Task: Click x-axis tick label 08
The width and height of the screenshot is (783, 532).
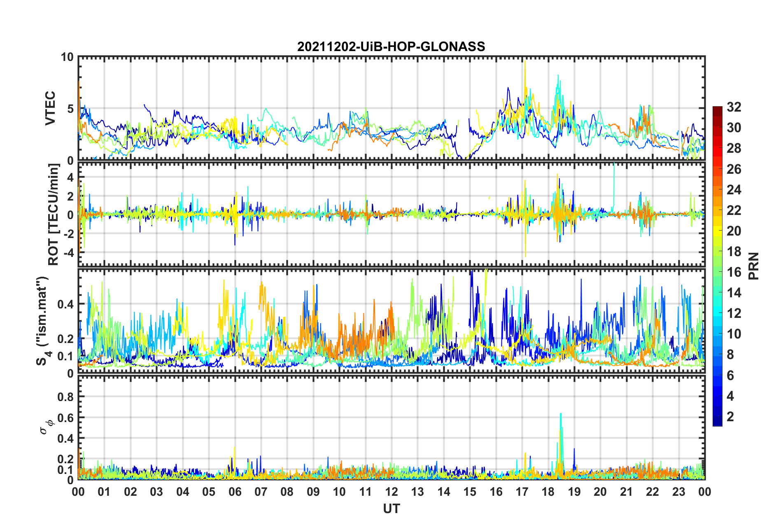Action: [x=287, y=492]
